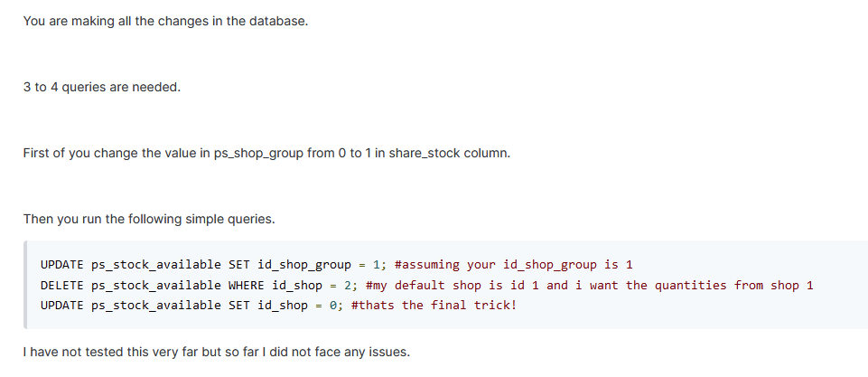The height and width of the screenshot is (377, 868).
Task: Click the '#my default shop is id 1' comment
Action: pos(454,286)
